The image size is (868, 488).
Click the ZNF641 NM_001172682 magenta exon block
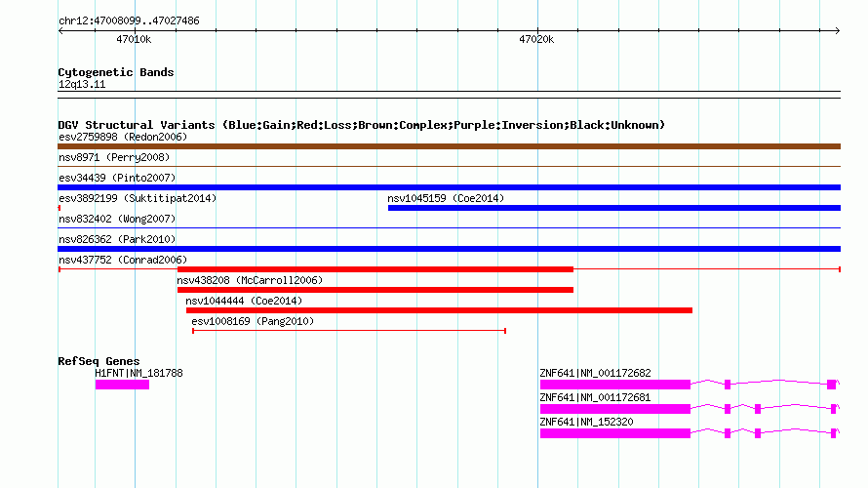tap(615, 385)
